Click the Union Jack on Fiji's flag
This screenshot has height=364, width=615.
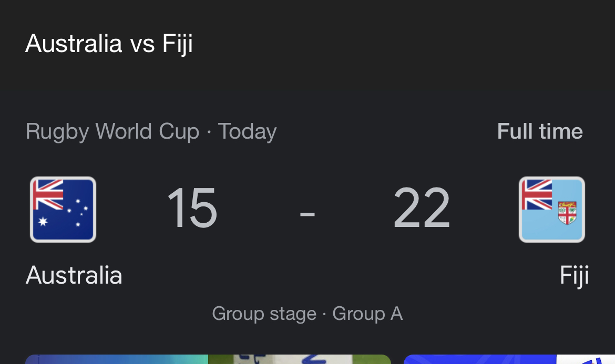(537, 194)
